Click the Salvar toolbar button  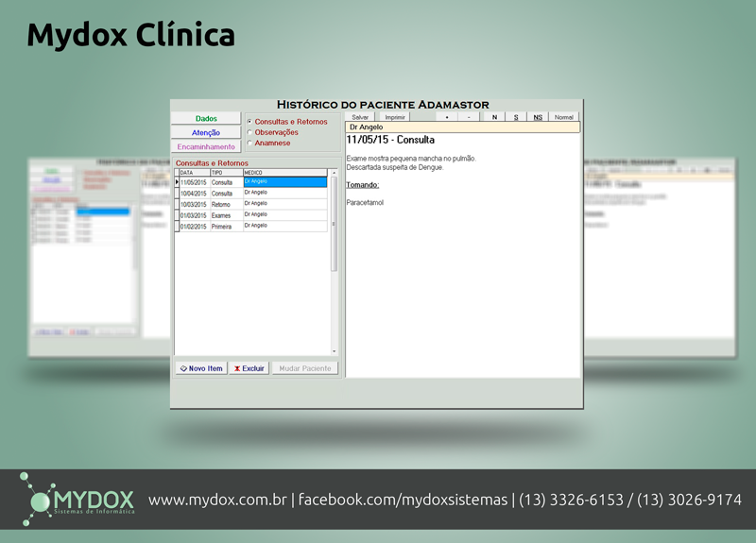coord(360,117)
